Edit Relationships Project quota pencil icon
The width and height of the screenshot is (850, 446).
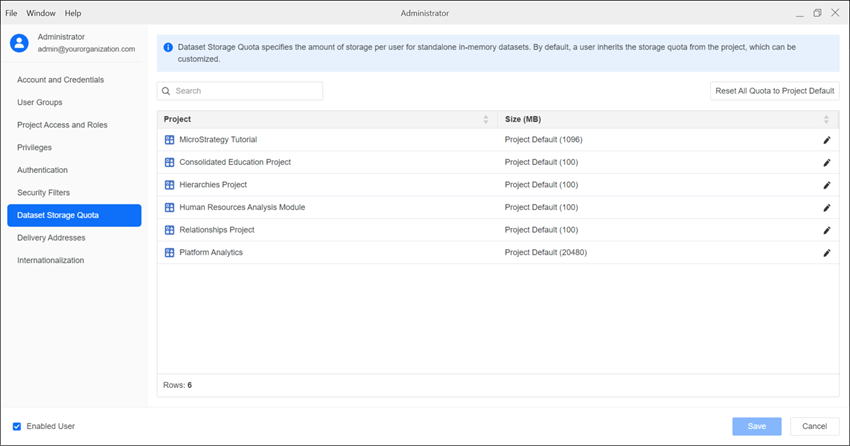click(x=827, y=230)
